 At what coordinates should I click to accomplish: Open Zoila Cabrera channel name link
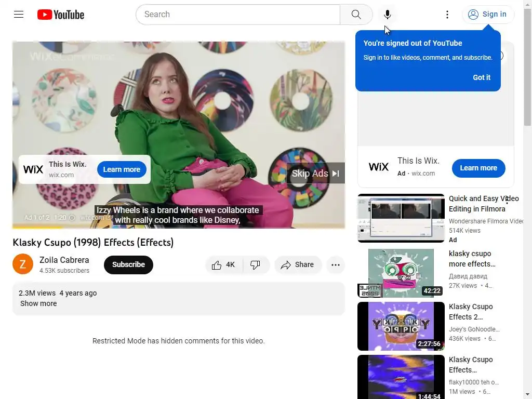(64, 260)
